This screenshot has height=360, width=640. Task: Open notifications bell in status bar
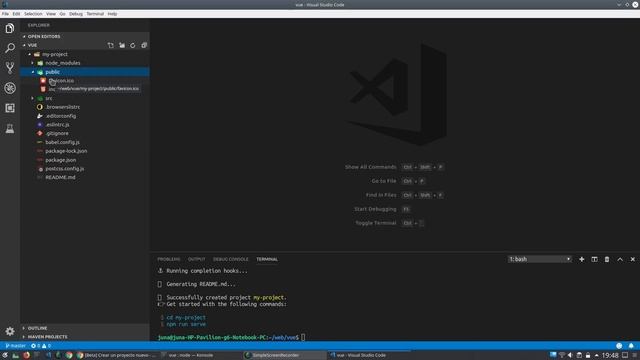pos(631,346)
